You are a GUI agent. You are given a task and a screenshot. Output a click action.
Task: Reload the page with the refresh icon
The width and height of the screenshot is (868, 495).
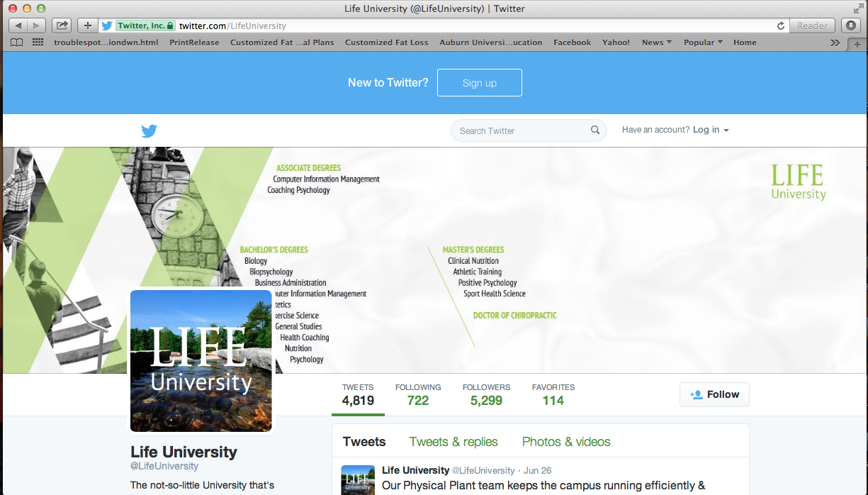click(780, 25)
